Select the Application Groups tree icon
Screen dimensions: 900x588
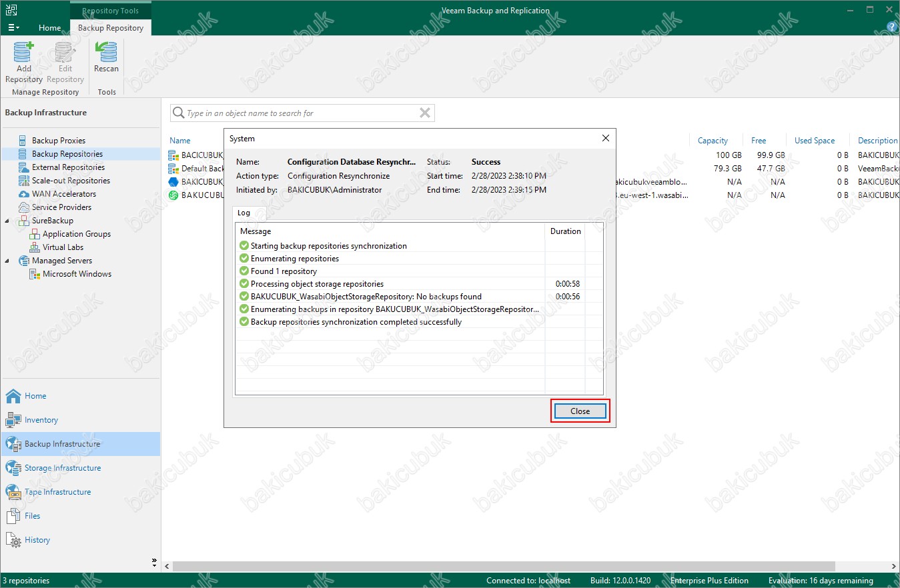pyautogui.click(x=35, y=234)
